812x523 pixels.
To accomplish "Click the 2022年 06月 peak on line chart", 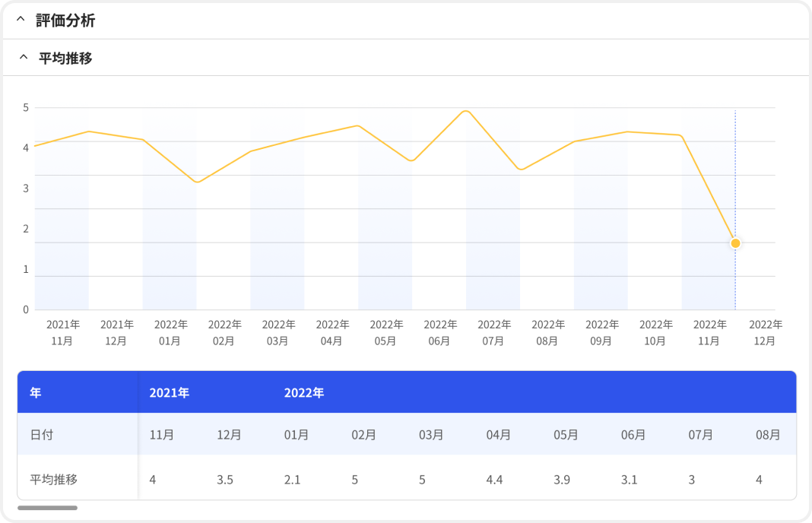I will click(x=465, y=112).
